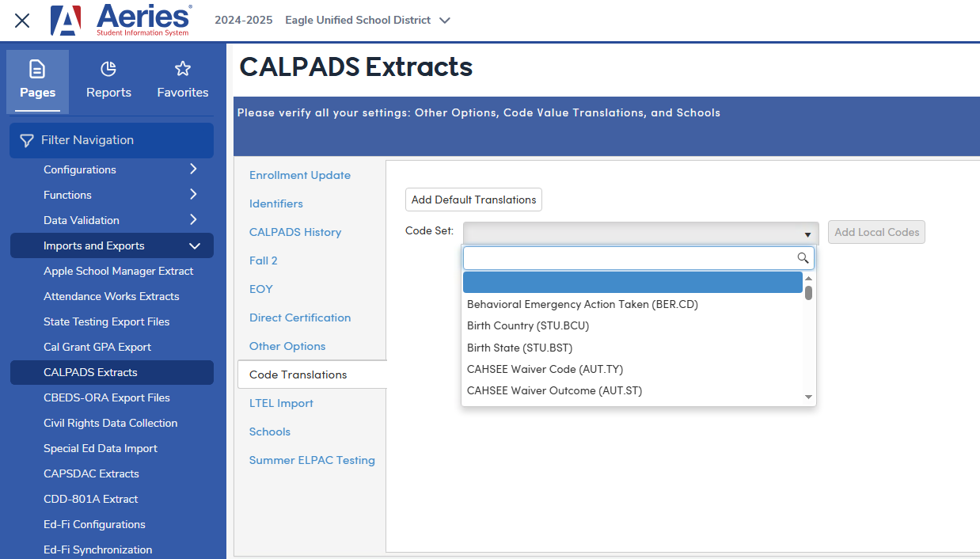Click dropdown list scroll up arrow
The image size is (980, 559).
coord(808,279)
